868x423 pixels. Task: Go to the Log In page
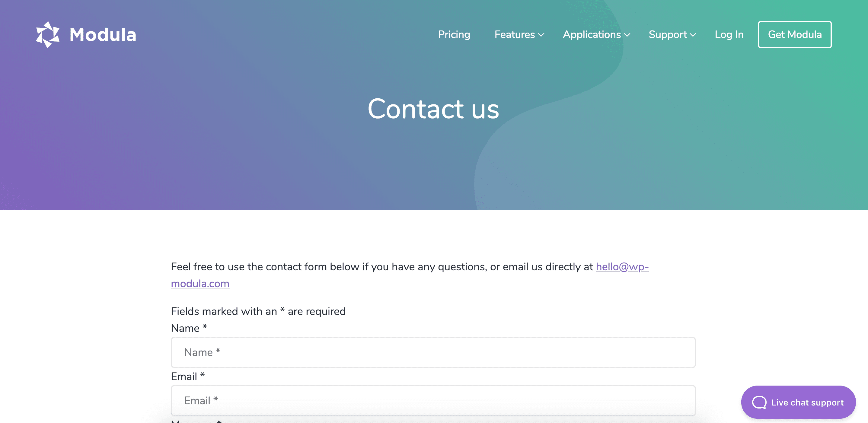click(x=729, y=35)
